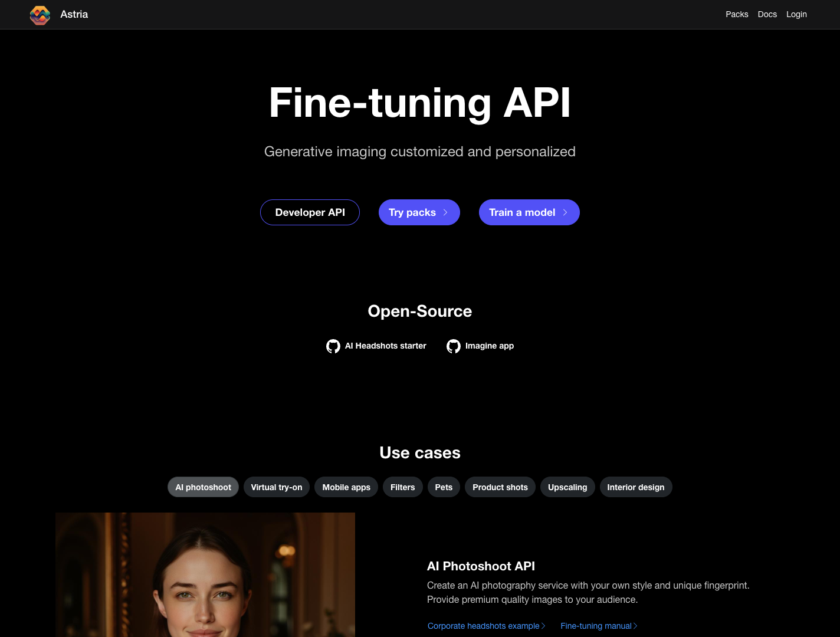Image resolution: width=840 pixels, height=637 pixels.
Task: Switch to the Product shots category
Action: pyautogui.click(x=500, y=487)
